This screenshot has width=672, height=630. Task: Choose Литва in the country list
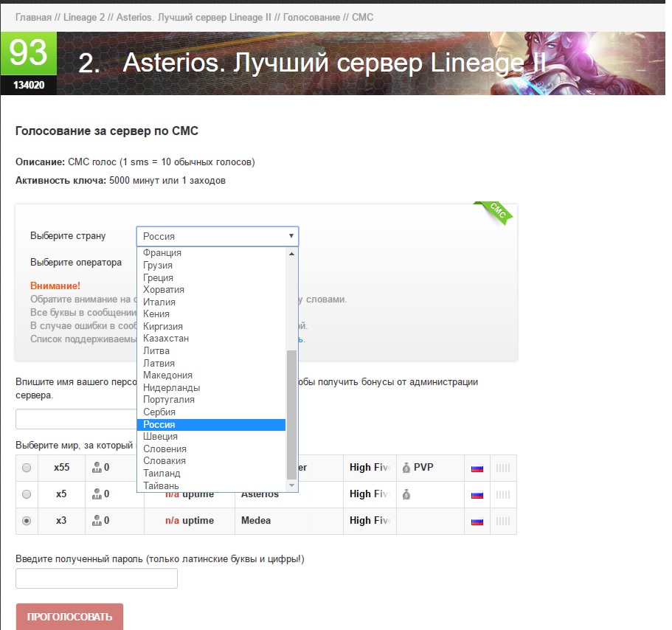(211, 351)
